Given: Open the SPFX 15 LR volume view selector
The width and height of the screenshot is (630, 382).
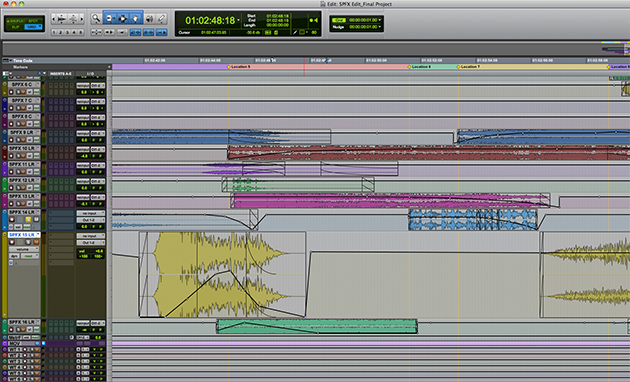Looking at the screenshot, I should 24,249.
